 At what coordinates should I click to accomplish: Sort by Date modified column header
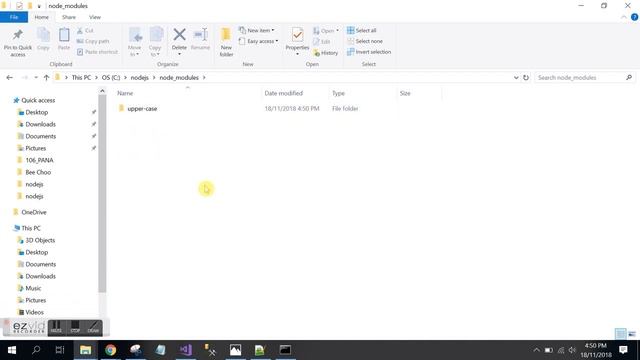click(284, 93)
